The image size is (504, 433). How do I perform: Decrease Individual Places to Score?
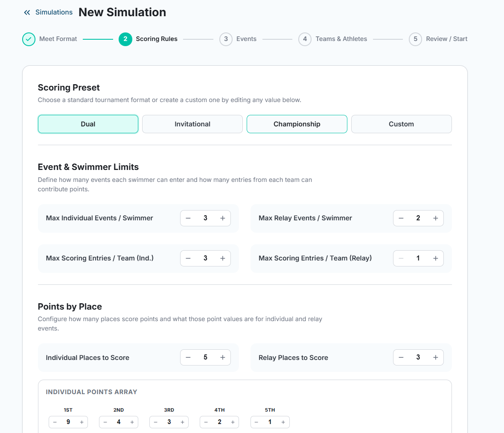click(188, 357)
